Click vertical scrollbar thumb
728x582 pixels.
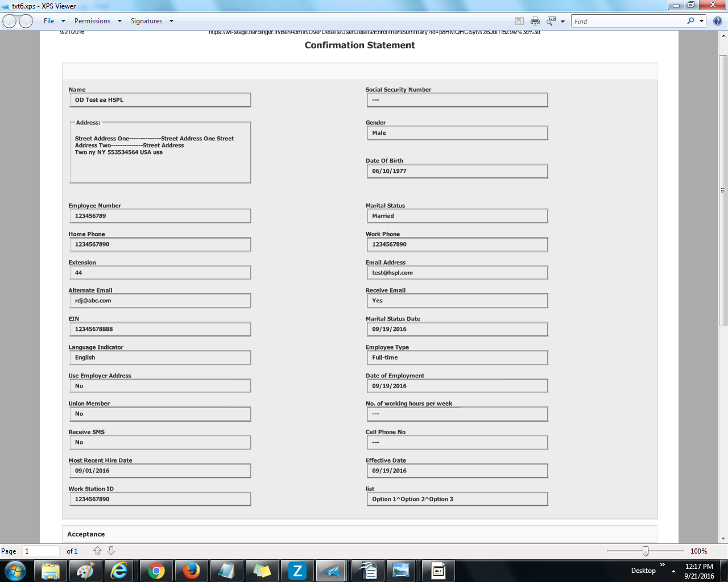(723, 190)
